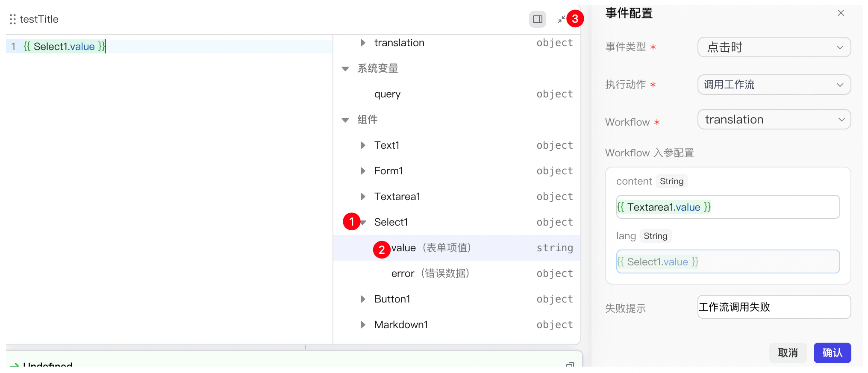This screenshot has height=373, width=868.
Task: Click the testTitle label
Action: point(39,19)
